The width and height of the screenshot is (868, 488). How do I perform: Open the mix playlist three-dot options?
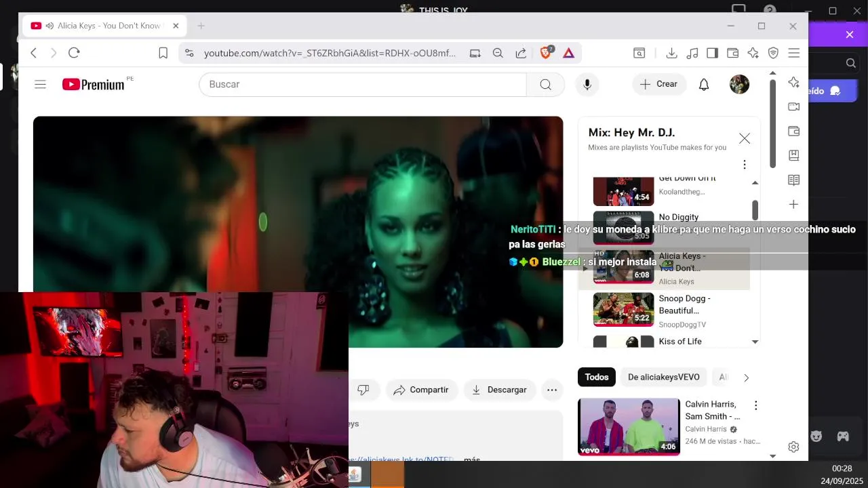click(x=745, y=165)
